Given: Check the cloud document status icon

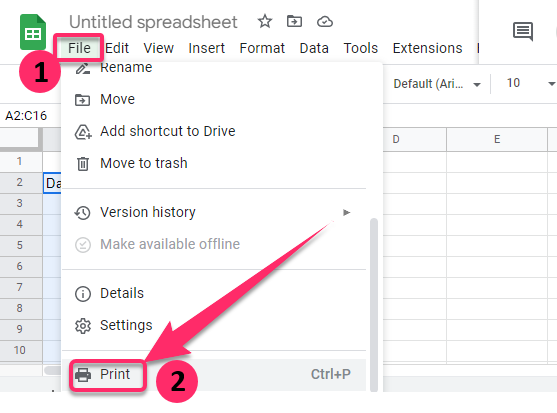Looking at the screenshot, I should [x=325, y=22].
